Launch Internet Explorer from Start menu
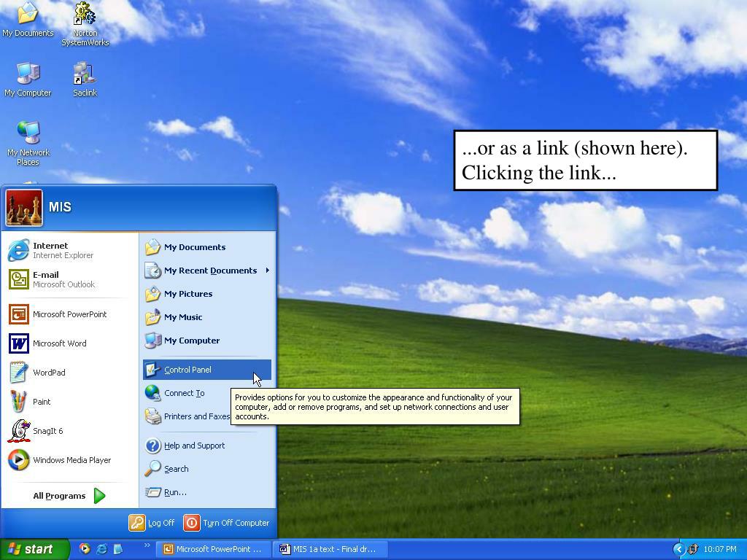Screen dimensions: 747x560 pyautogui.click(x=69, y=250)
